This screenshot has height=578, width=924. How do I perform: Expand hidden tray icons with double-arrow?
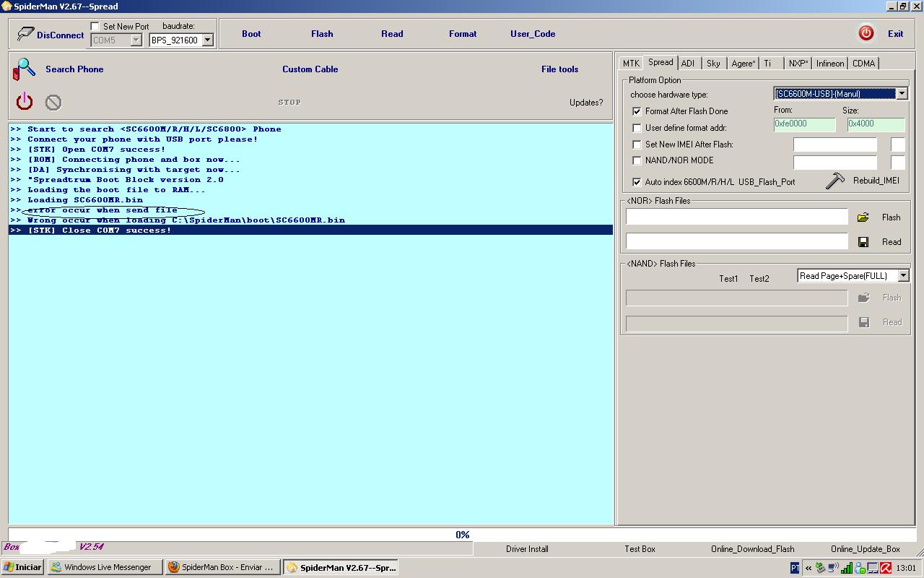click(x=808, y=568)
